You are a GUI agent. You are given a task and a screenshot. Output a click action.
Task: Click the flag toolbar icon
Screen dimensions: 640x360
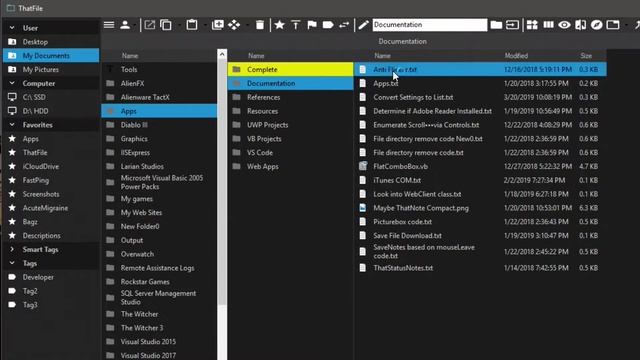coord(312,25)
